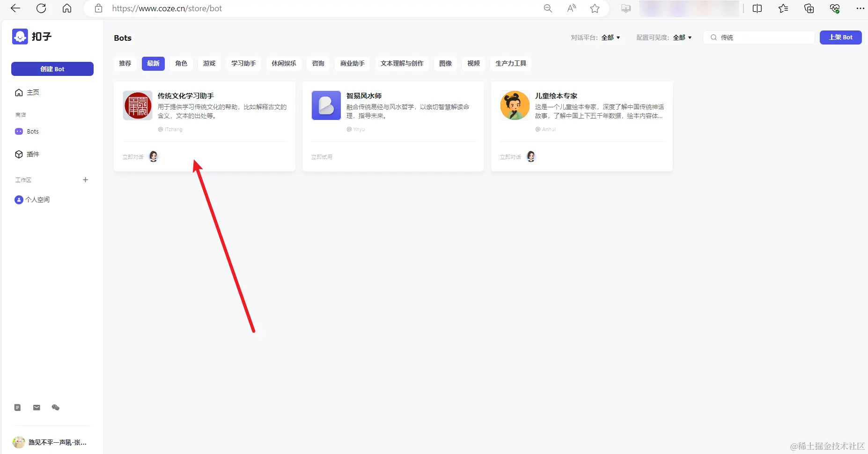Select the 商业助手 category tab
Screen dimensions: 868x454
coord(353,64)
